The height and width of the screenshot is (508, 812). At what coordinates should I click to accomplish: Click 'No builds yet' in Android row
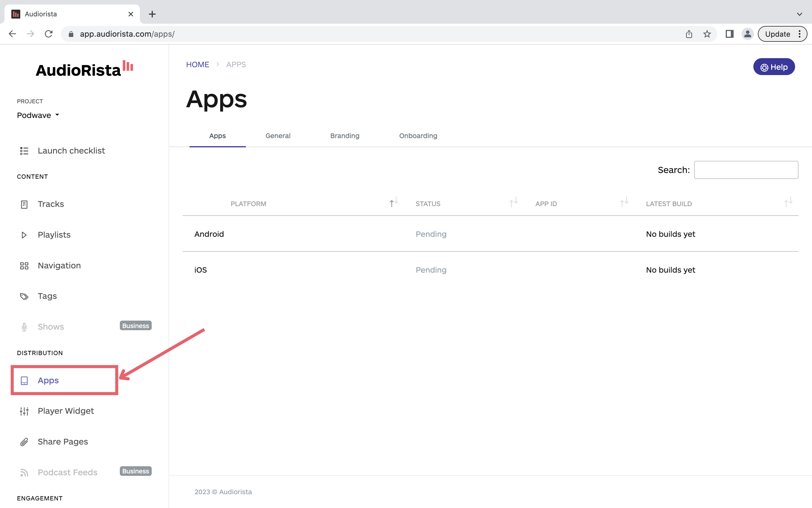tap(670, 234)
